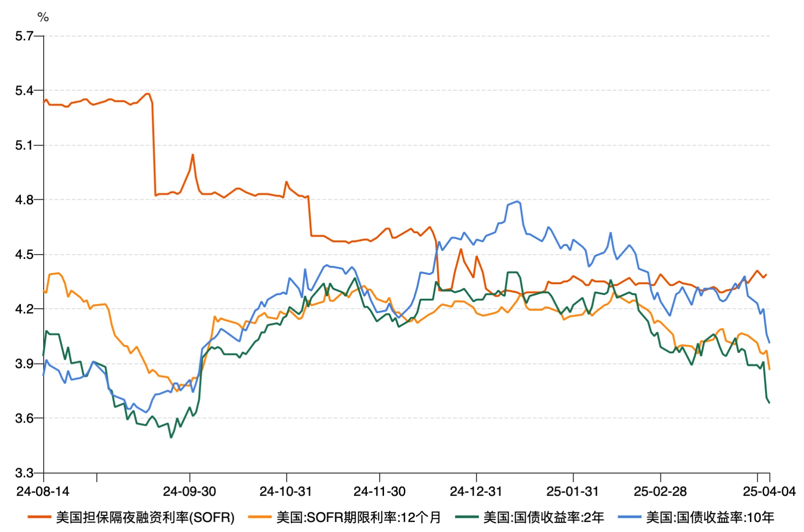Click the % unit label above the y-axis
The image size is (804, 532).
(43, 18)
